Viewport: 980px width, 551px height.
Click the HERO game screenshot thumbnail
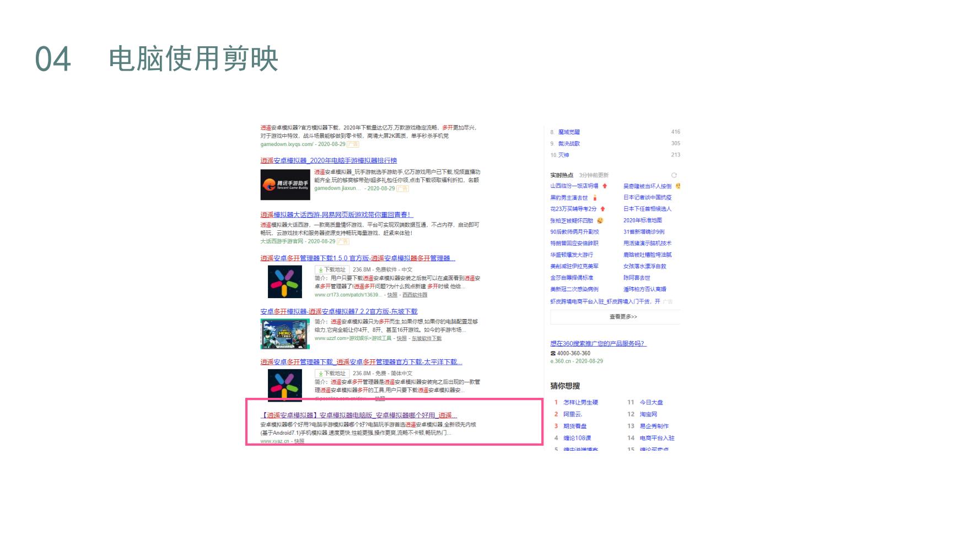(x=284, y=333)
